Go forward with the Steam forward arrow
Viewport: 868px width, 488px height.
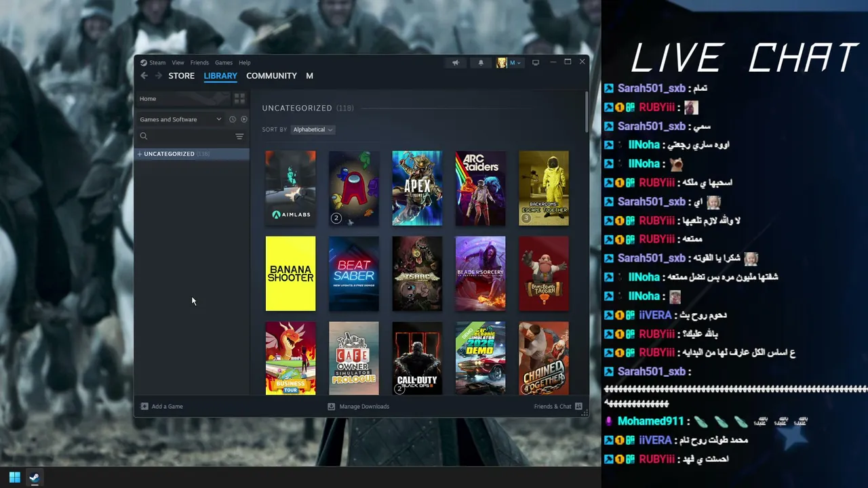point(159,76)
